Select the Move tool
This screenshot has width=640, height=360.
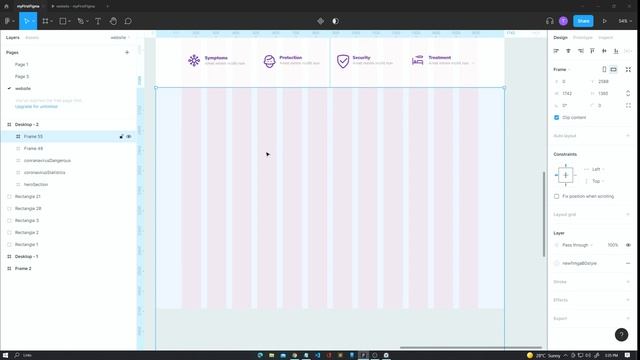click(27, 21)
